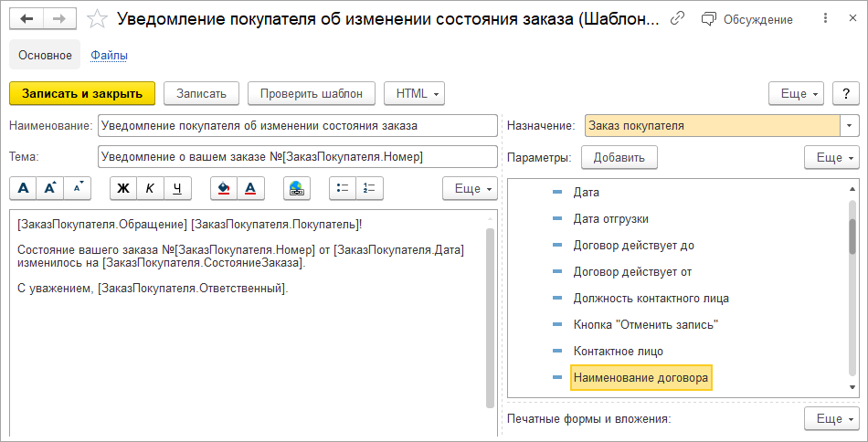Insert a numbered list
The image size is (868, 442).
[370, 188]
